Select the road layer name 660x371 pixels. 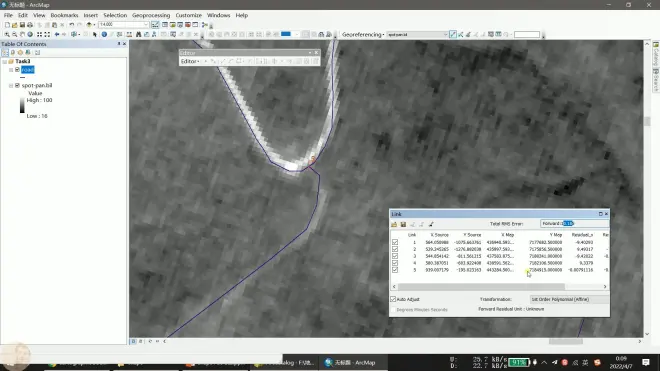click(x=28, y=70)
